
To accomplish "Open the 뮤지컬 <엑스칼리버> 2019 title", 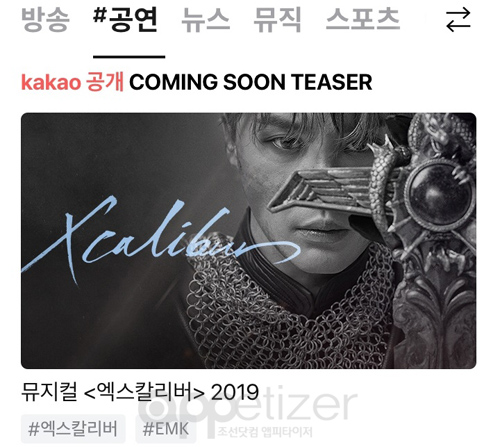I will click(x=140, y=392).
